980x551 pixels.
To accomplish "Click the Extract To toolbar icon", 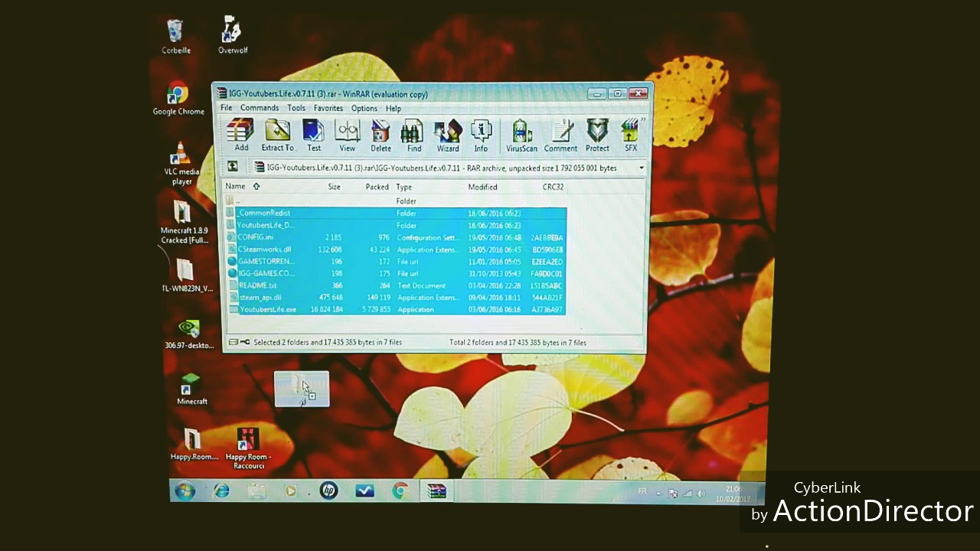I will pos(277,135).
